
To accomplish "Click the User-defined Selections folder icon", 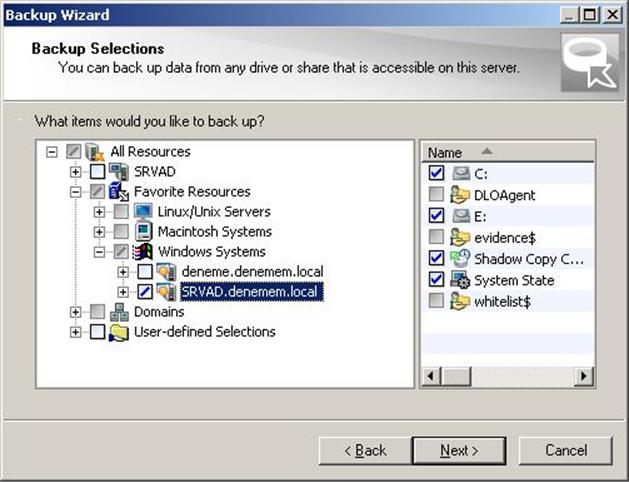I will [119, 332].
